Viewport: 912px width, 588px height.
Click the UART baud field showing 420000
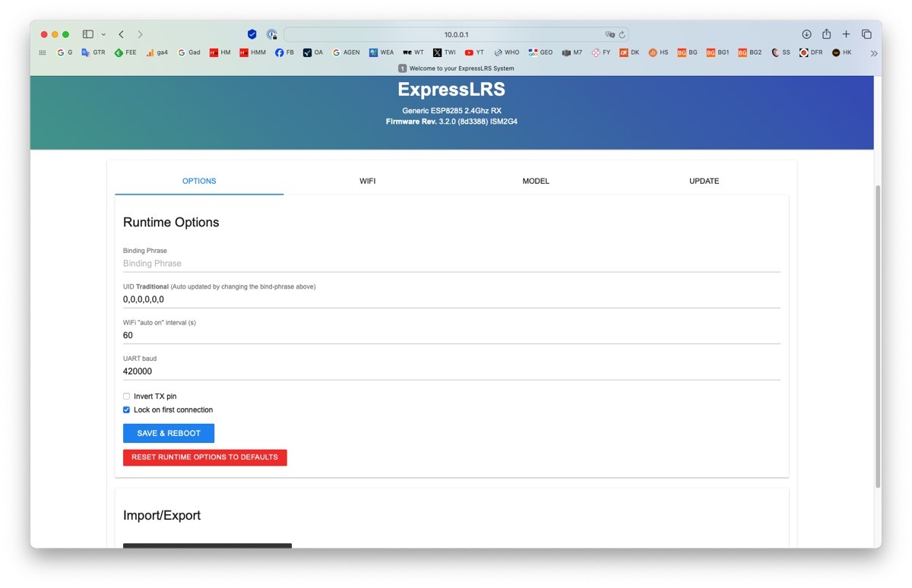[x=451, y=371]
